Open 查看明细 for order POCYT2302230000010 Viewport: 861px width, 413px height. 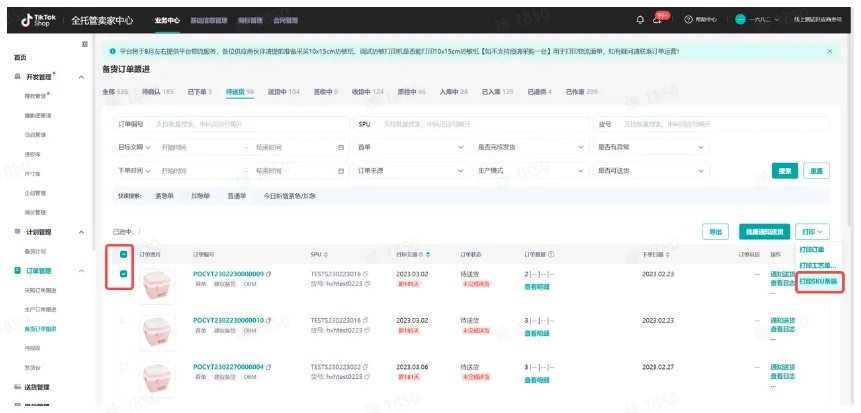[x=537, y=333]
